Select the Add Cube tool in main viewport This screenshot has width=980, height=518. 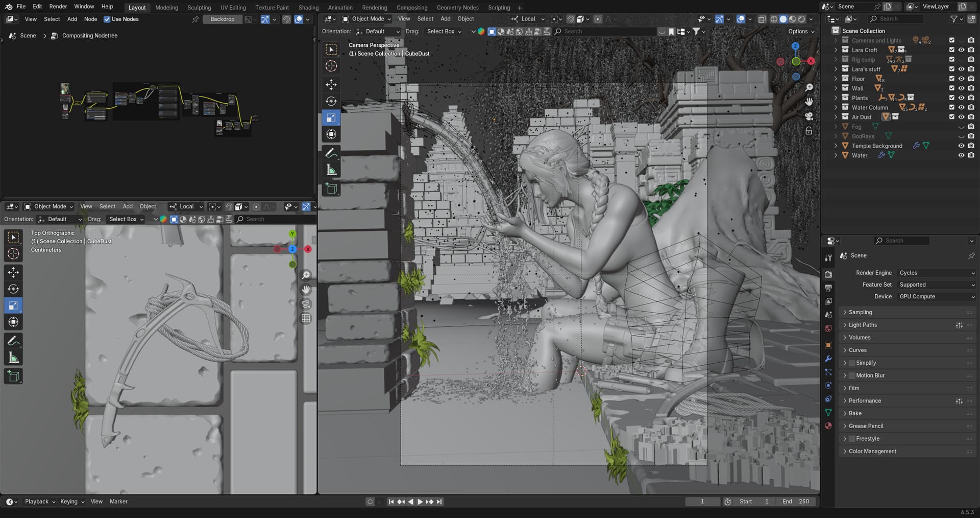pyautogui.click(x=331, y=189)
